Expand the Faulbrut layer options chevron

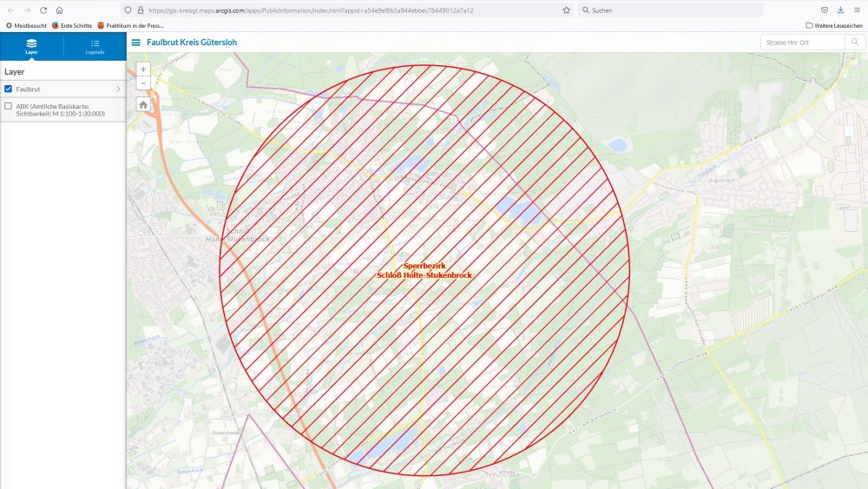[118, 89]
